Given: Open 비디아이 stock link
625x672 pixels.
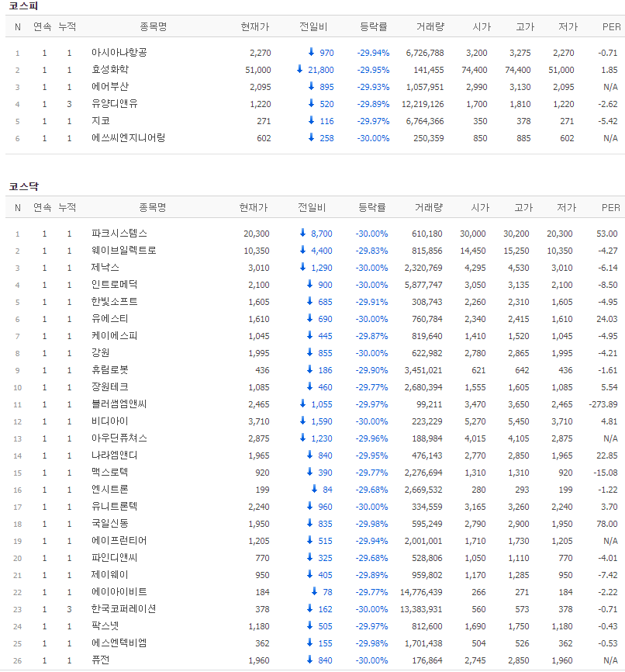Looking at the screenshot, I should pyautogui.click(x=110, y=421).
